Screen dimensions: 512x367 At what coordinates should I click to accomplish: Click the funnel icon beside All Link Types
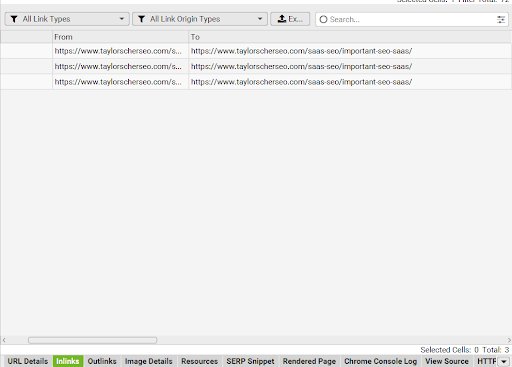[14, 19]
